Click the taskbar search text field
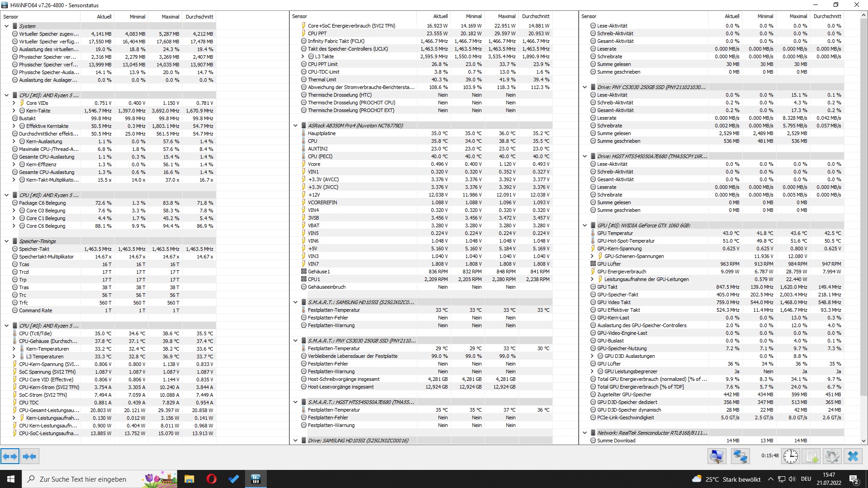The height and width of the screenshot is (488, 868). (83, 479)
